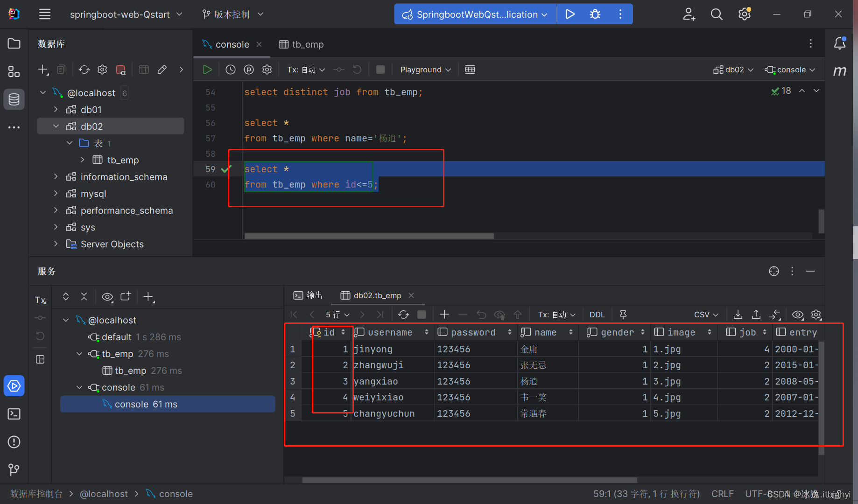The height and width of the screenshot is (504, 858).
Task: Open the Git tool window icon
Action: tap(14, 469)
